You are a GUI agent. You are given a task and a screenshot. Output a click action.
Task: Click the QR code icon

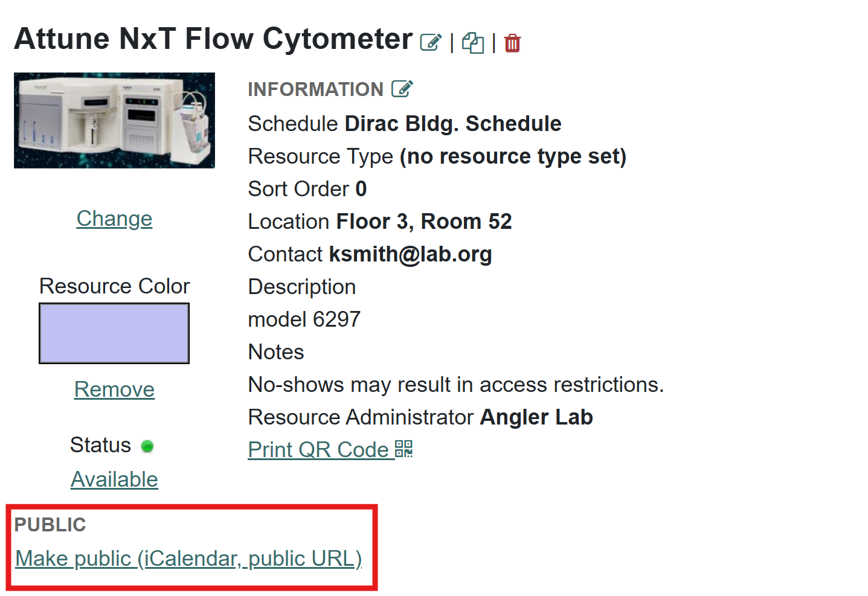point(404,449)
